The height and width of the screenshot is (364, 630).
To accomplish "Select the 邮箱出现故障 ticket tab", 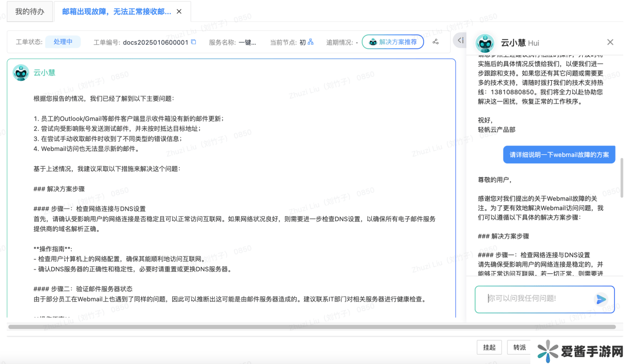I will [116, 11].
